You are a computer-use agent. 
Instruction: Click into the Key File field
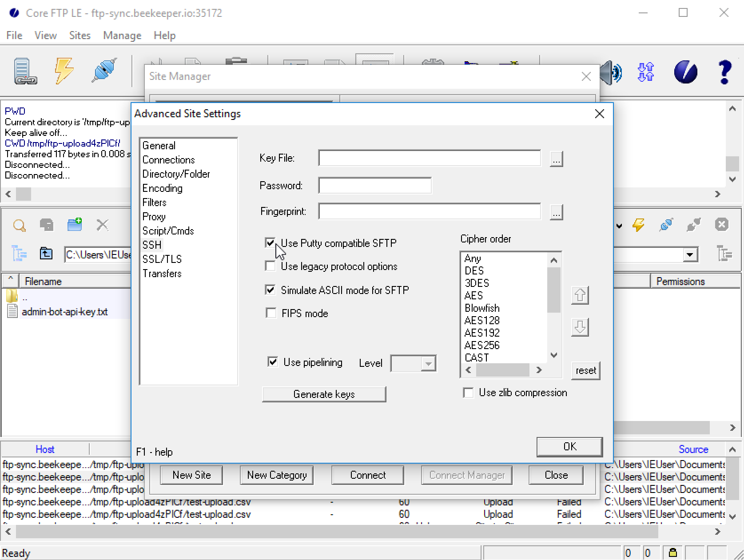(x=430, y=158)
